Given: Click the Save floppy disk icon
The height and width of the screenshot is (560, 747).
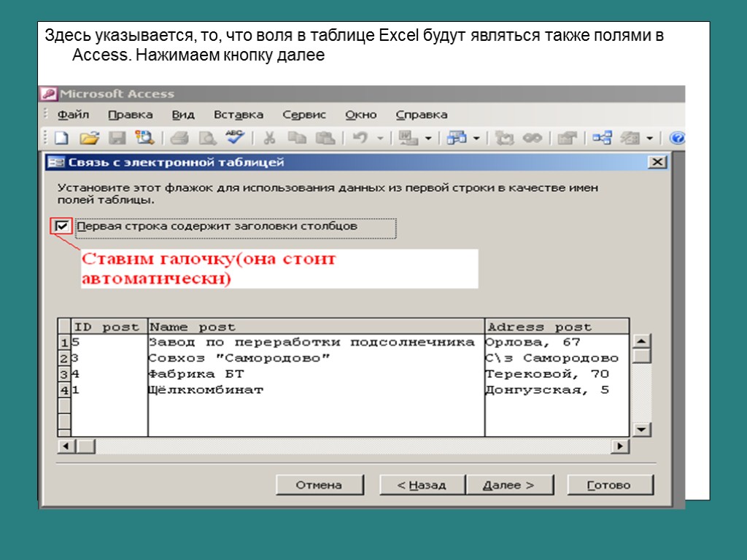Looking at the screenshot, I should [x=117, y=138].
